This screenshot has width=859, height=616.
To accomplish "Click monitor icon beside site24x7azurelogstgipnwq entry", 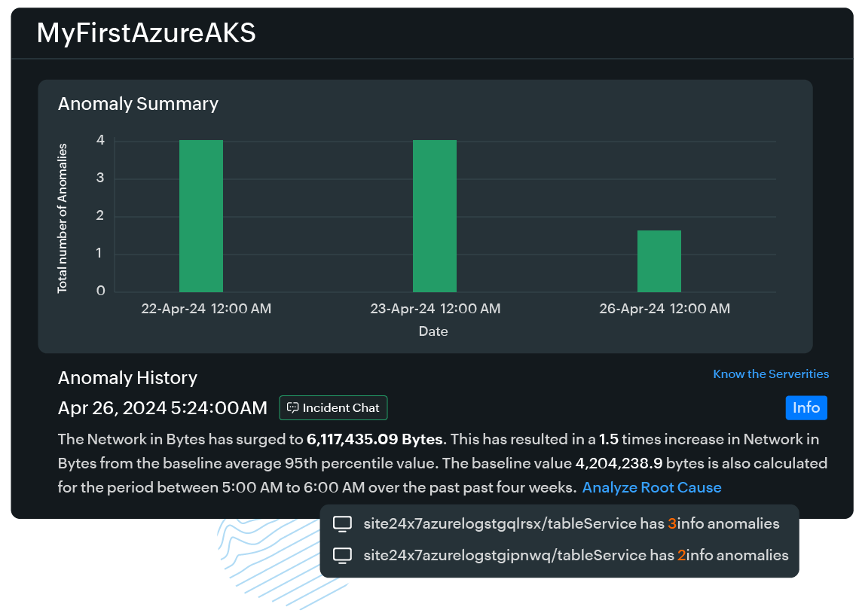I will click(343, 556).
